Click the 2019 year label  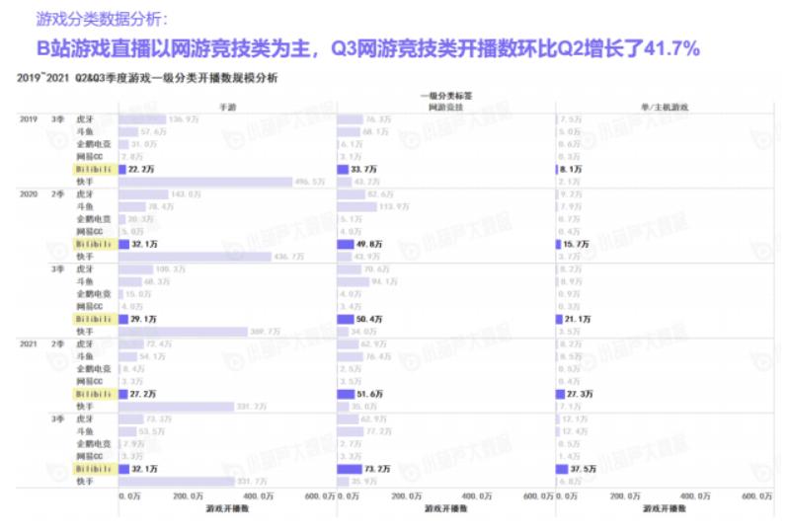click(x=29, y=119)
